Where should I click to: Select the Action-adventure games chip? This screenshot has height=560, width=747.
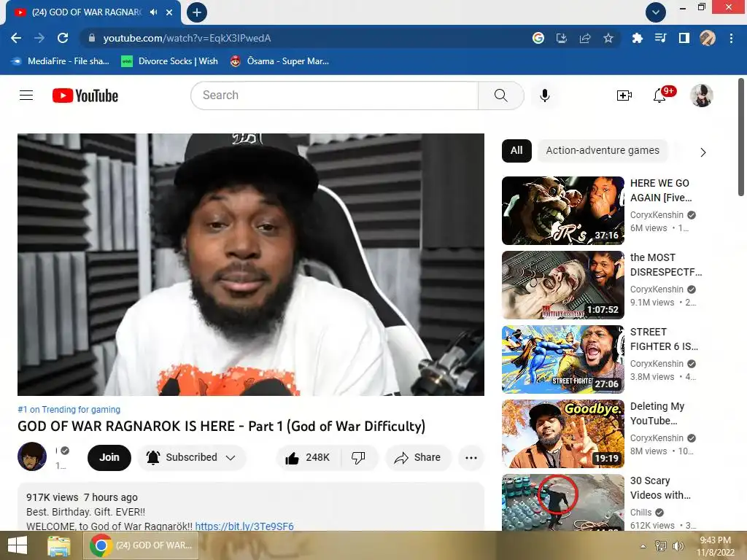(x=603, y=150)
